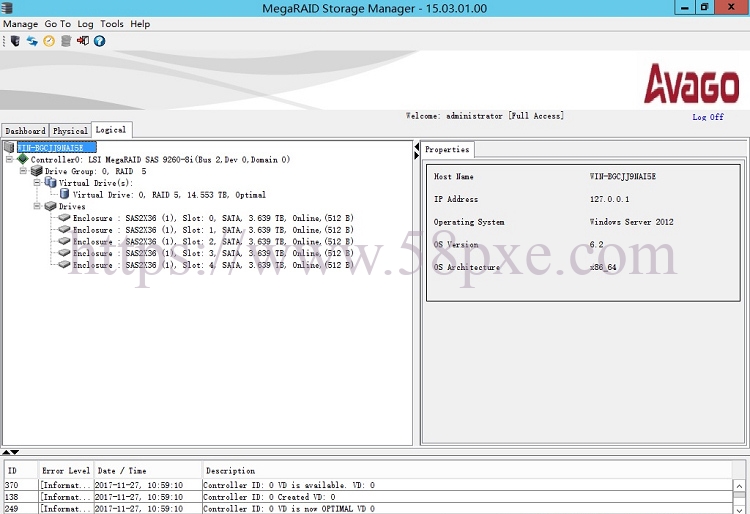Select Virtual Drive 0, 14.553 TB Optimal
Screen dimensions: 750x514
[x=169, y=195]
